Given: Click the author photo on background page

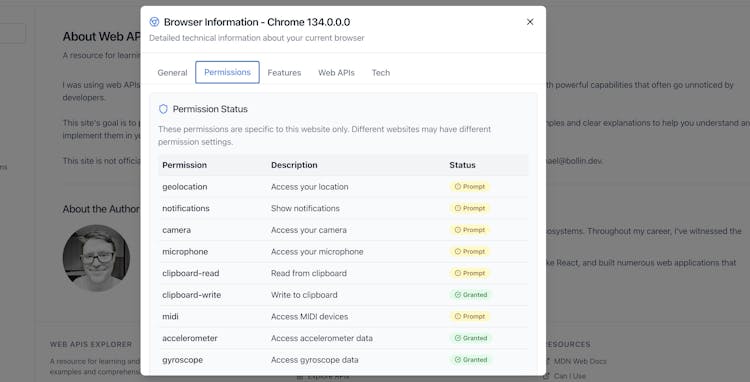Looking at the screenshot, I should 96,258.
